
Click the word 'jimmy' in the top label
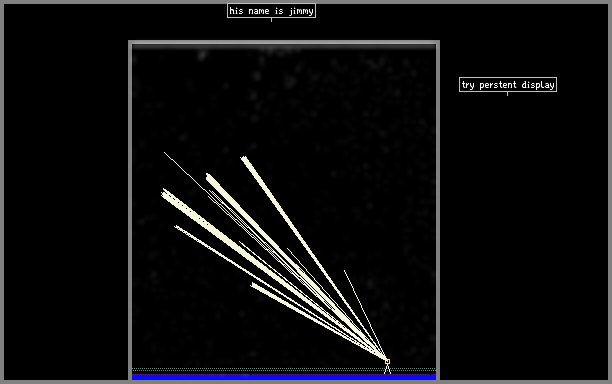click(301, 11)
